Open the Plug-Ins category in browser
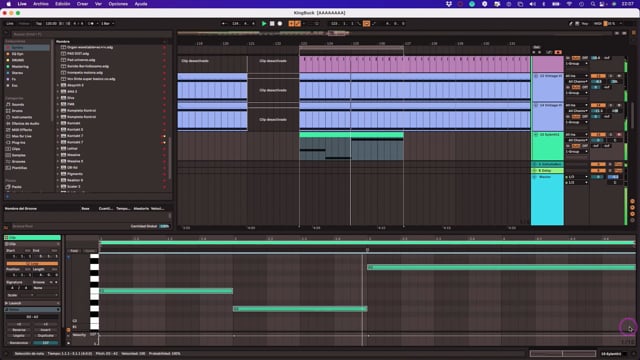The image size is (640, 360). pos(18,142)
